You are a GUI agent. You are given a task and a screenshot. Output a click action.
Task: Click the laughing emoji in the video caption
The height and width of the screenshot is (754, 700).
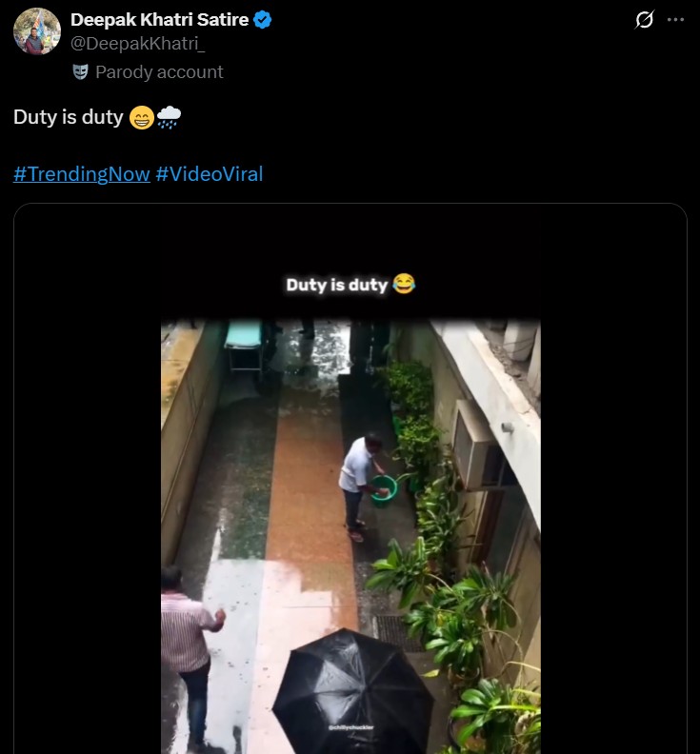[404, 284]
